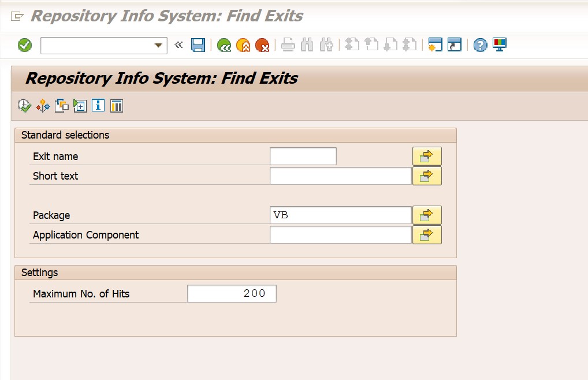Screen dimensions: 588x380
Task: Click the Create New Session icon
Action: pyautogui.click(x=435, y=44)
